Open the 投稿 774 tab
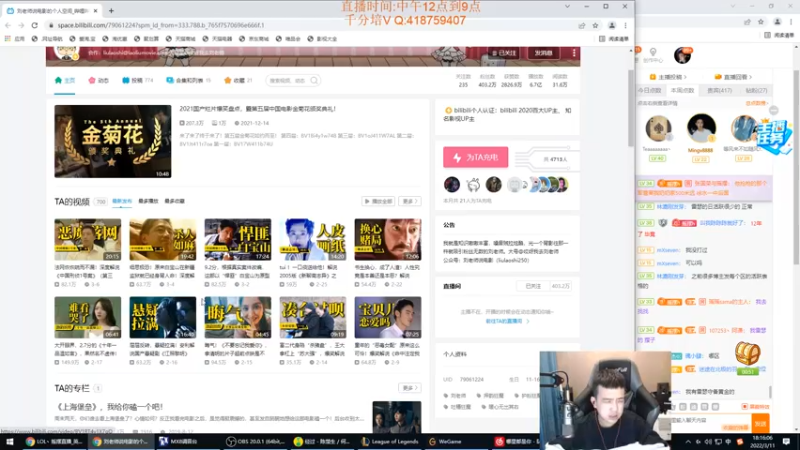This screenshot has height=450, width=800. (138, 81)
